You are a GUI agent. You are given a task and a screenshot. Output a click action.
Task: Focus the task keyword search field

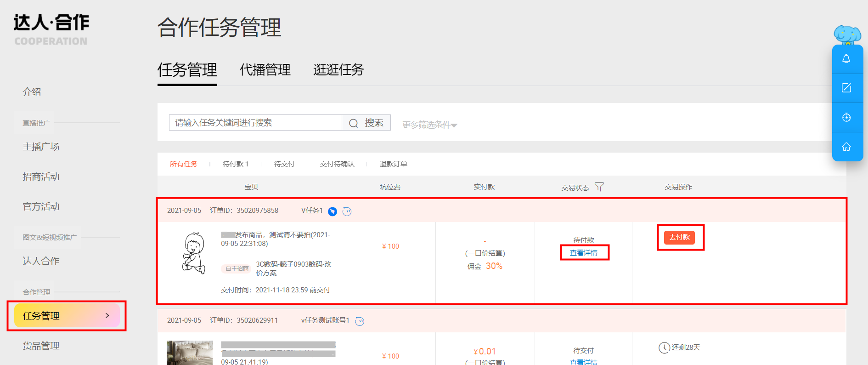(x=255, y=123)
